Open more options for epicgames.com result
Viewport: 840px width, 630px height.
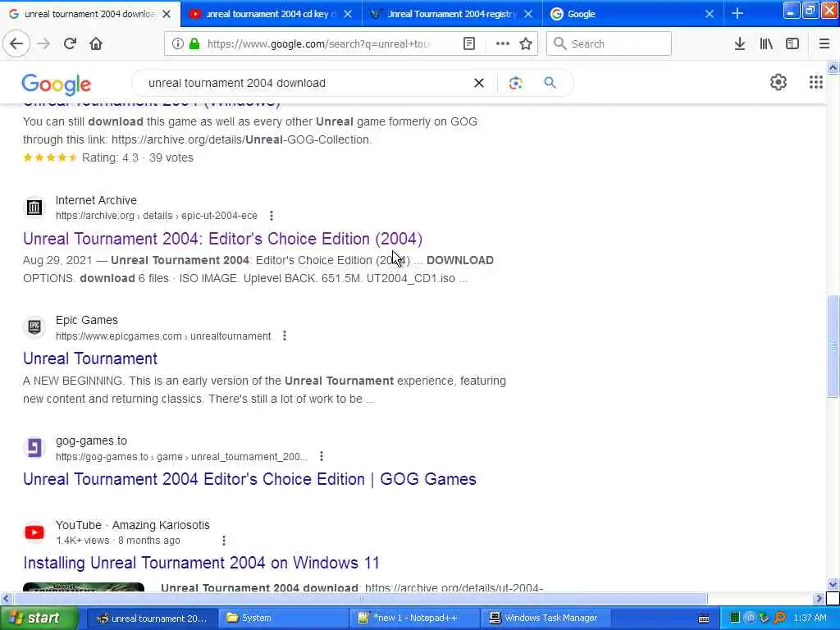pos(285,336)
